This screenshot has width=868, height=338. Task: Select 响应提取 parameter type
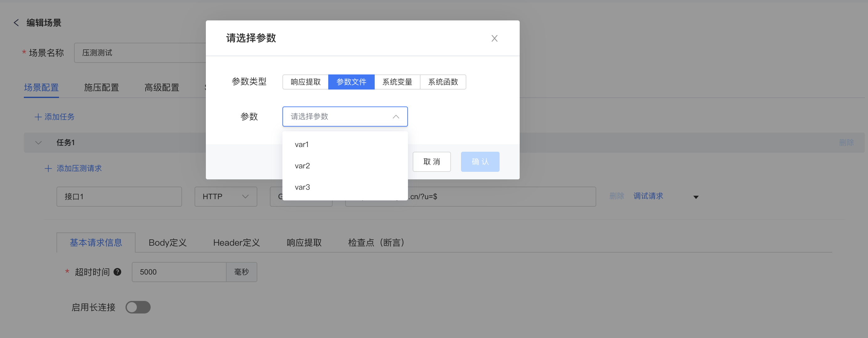coord(305,82)
